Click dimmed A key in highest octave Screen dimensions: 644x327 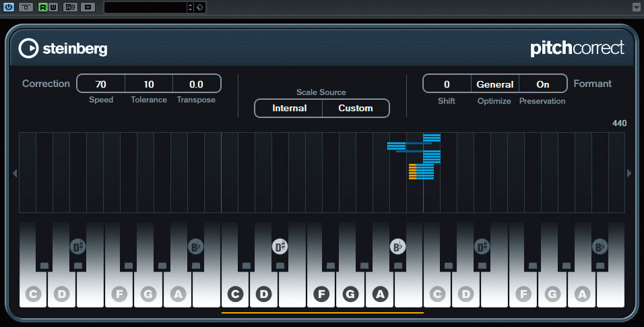tap(582, 294)
